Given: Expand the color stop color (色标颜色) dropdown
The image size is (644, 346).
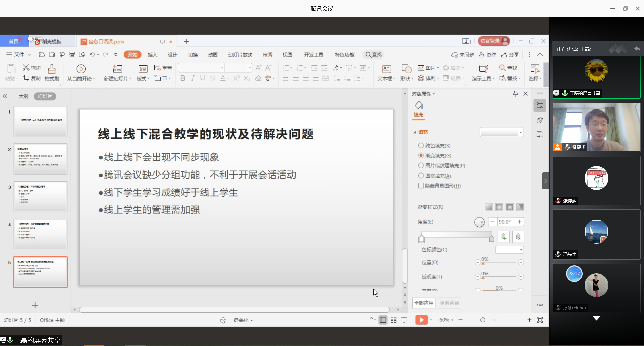Looking at the screenshot, I should tap(509, 250).
